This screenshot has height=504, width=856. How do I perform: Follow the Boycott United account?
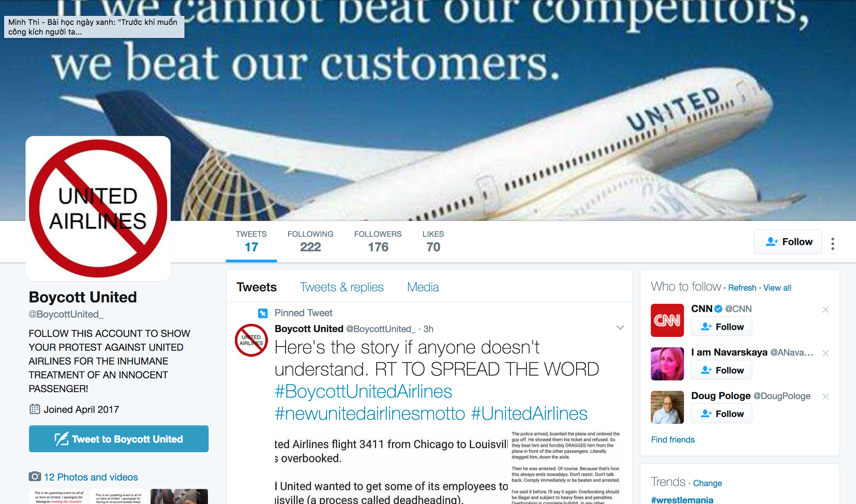(788, 242)
